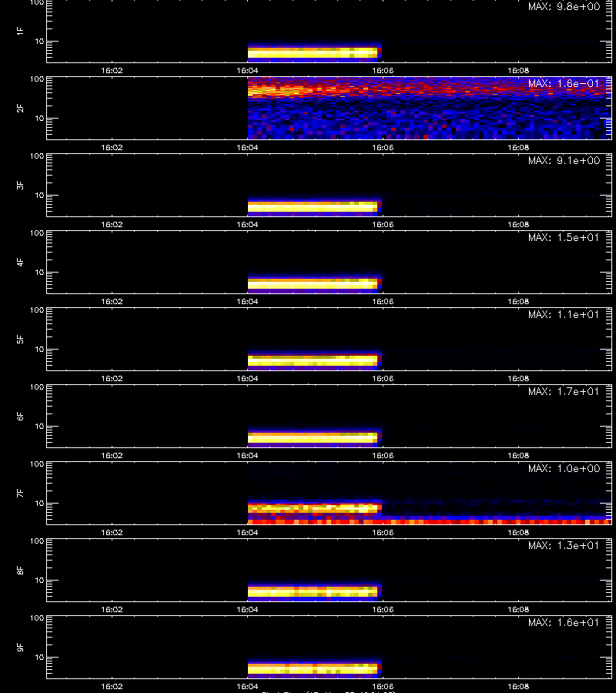This screenshot has width=616, height=693.
Task: Click the 16:06 time label below the 7F panel
Action: (x=383, y=533)
